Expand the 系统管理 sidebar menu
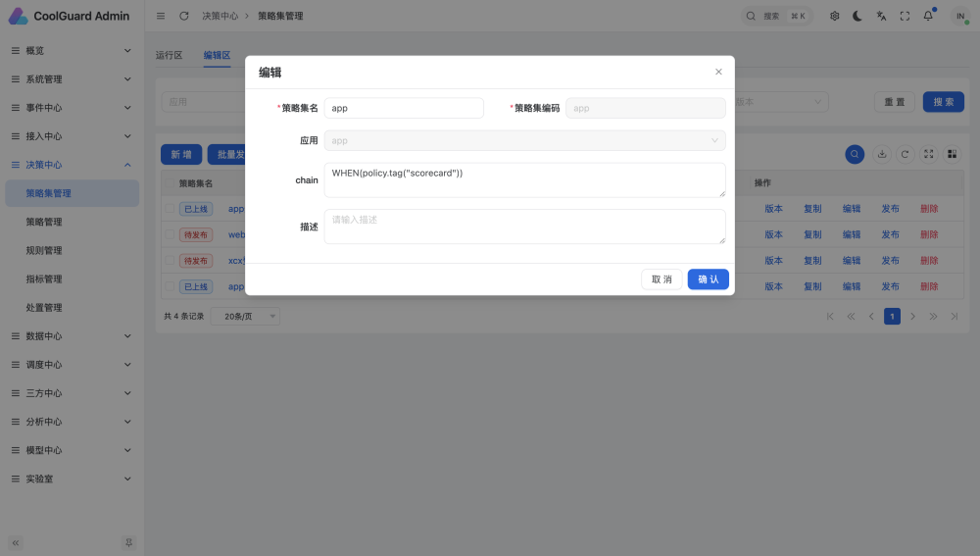The height and width of the screenshot is (556, 980). point(72,79)
